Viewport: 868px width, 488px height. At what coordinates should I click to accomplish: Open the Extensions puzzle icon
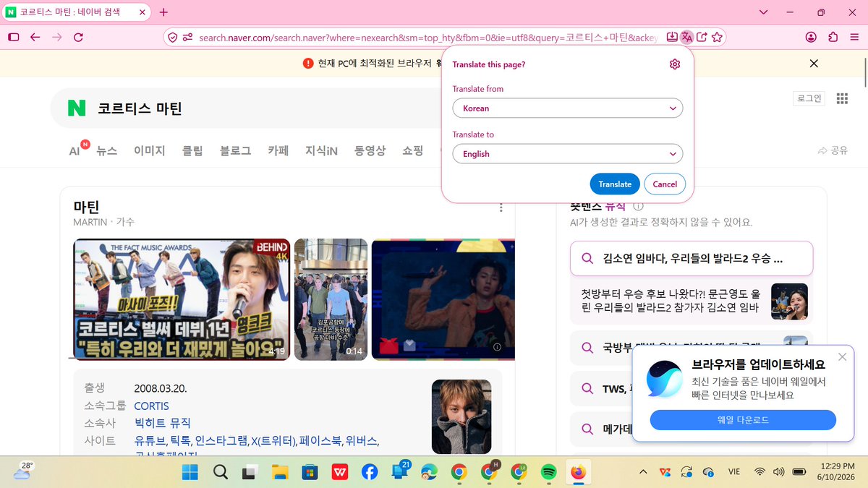click(x=833, y=37)
